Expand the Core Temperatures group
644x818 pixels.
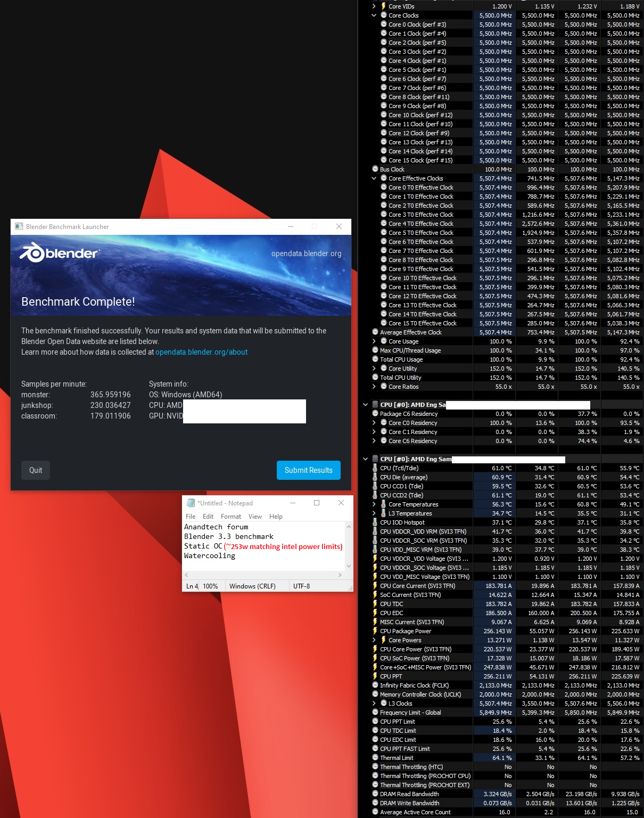click(375, 504)
